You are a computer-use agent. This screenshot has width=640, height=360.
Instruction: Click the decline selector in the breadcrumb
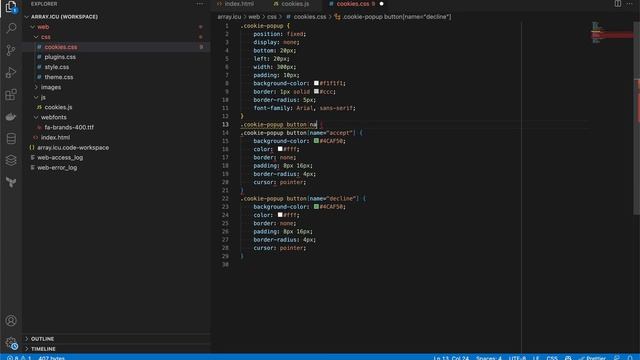tap(393, 17)
